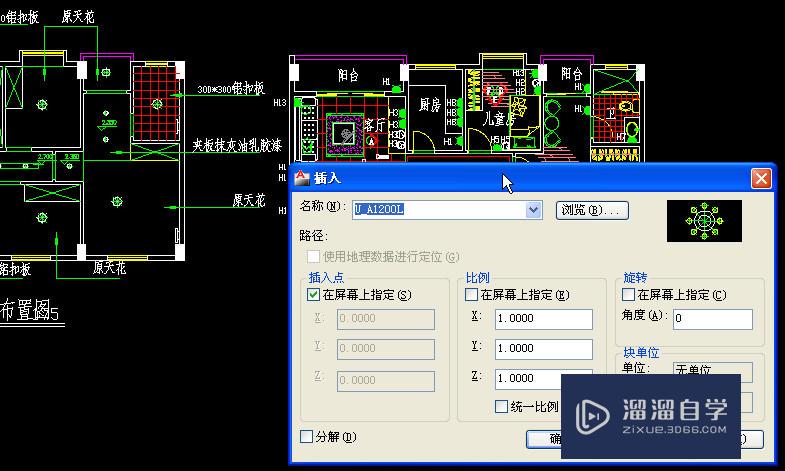Click the block preview thumbnail

pos(704,221)
